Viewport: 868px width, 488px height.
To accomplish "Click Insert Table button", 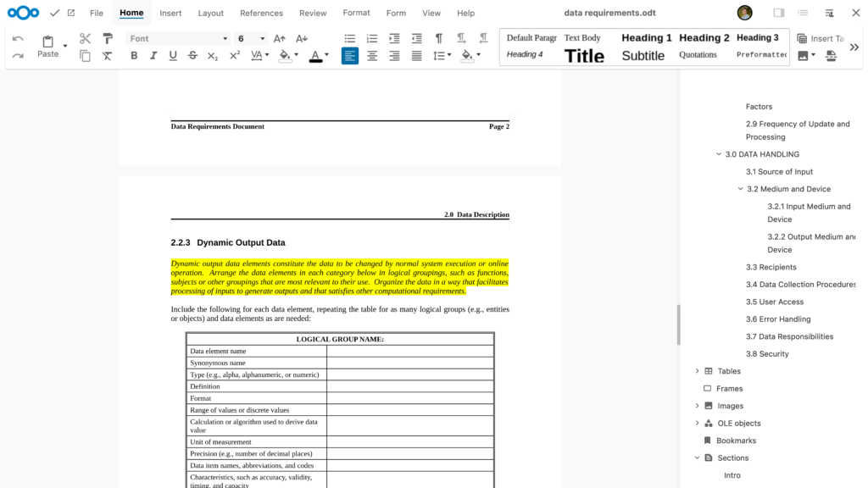I will tap(821, 38).
